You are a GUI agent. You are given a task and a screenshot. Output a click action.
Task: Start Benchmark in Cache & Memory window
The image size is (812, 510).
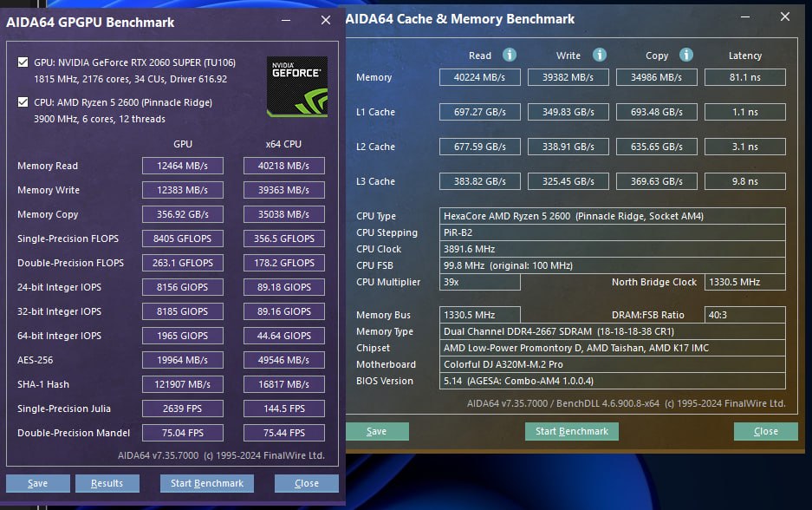tap(572, 431)
